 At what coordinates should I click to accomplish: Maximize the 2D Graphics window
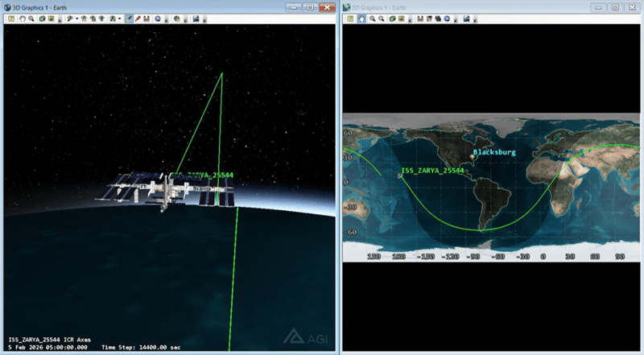pyautogui.click(x=615, y=6)
